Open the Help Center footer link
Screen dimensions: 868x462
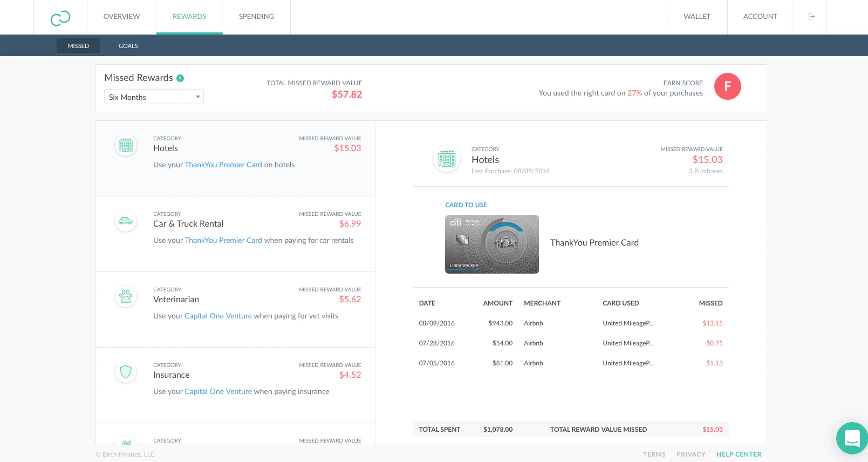click(739, 454)
